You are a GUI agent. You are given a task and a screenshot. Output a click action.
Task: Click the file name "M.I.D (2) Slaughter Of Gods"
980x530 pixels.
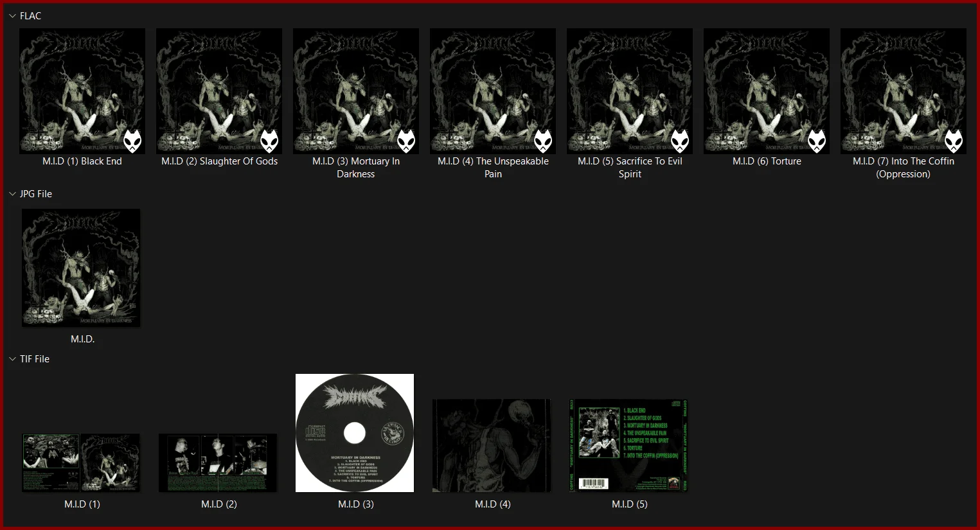(x=220, y=161)
